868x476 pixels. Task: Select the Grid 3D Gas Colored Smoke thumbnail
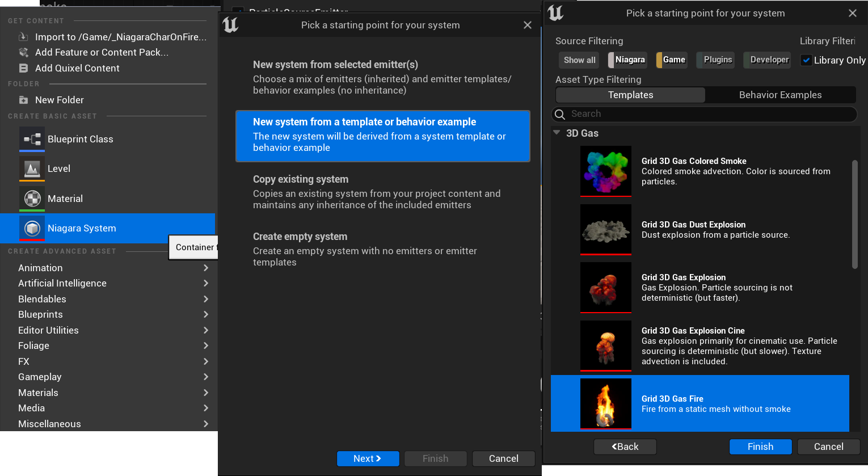[606, 171]
